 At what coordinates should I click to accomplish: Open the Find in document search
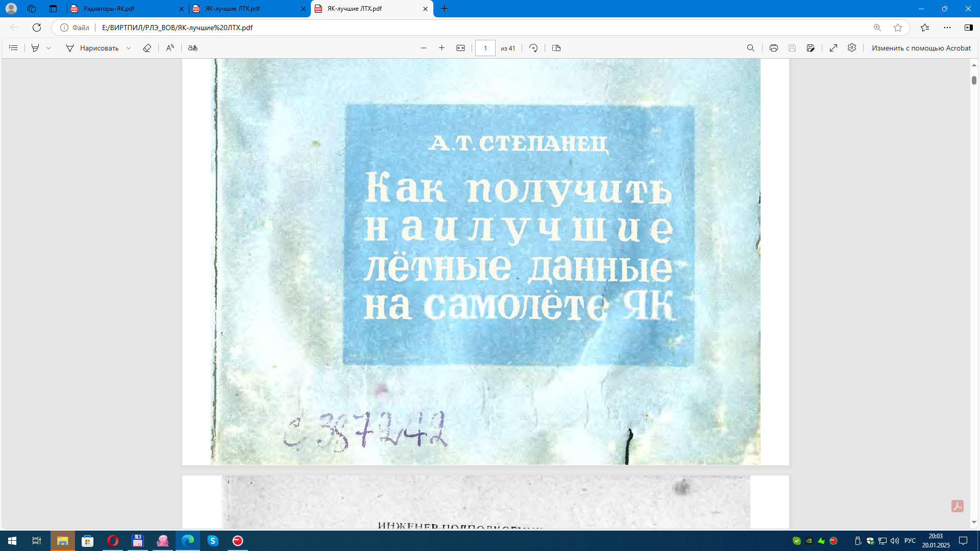(x=750, y=48)
